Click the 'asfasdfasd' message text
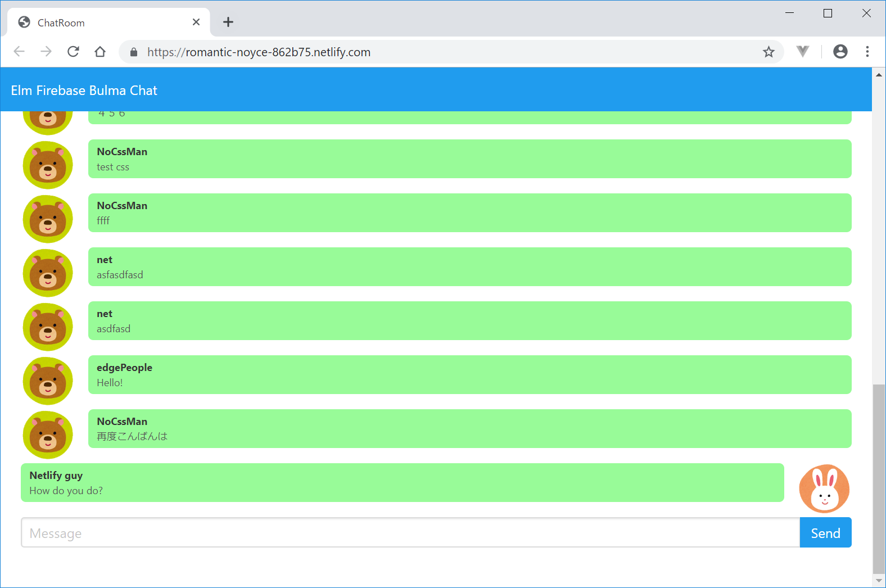 pos(120,275)
